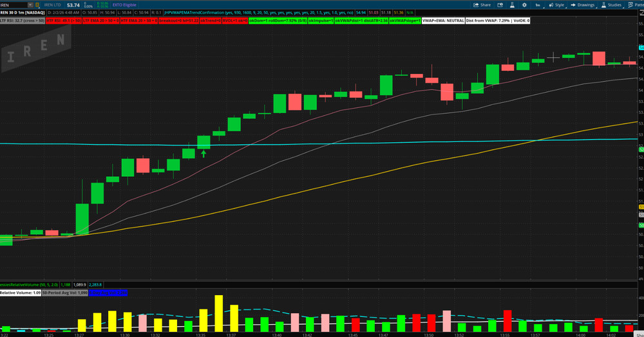644x337 pixels.
Task: Click the volume study value 2,283.8
Action: 95,284
